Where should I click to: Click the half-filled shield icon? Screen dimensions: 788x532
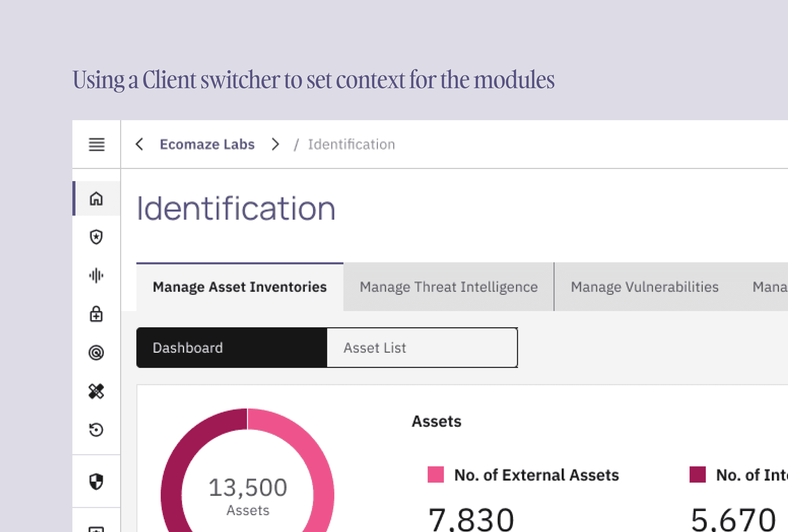96,482
